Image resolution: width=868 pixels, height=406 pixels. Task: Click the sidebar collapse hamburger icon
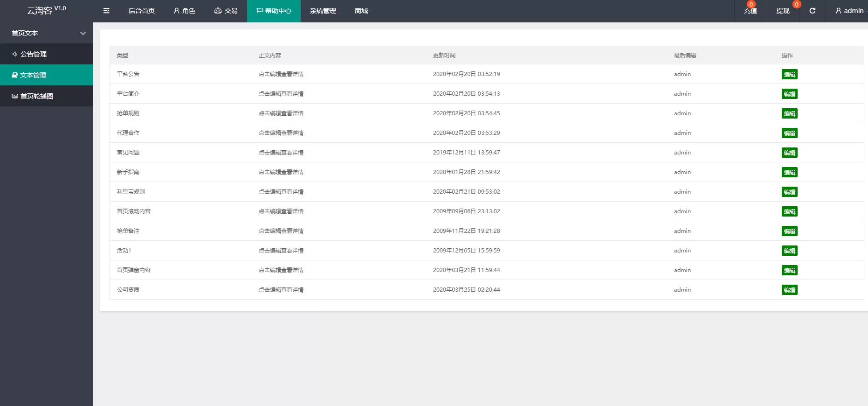(106, 11)
